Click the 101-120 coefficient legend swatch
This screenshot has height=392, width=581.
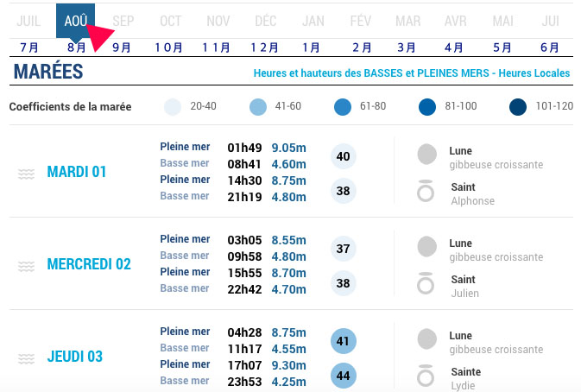pyautogui.click(x=518, y=107)
